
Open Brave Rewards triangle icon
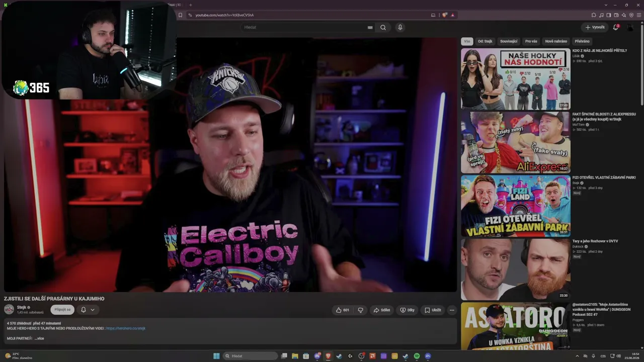[x=452, y=15]
